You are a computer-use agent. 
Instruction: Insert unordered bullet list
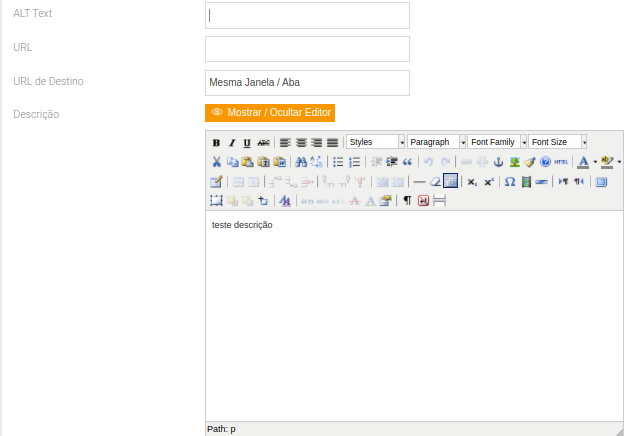point(338,162)
